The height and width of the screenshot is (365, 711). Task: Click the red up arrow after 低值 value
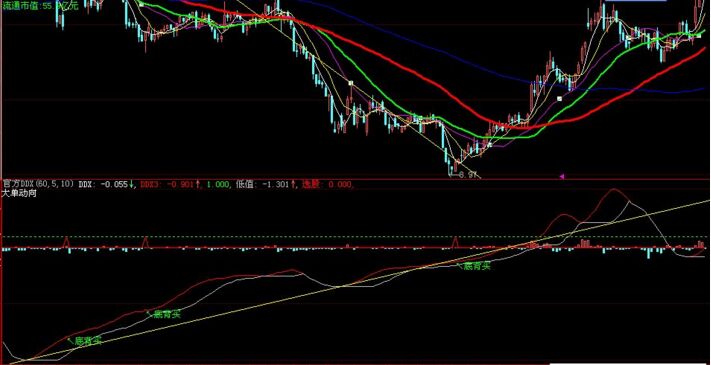[293, 184]
